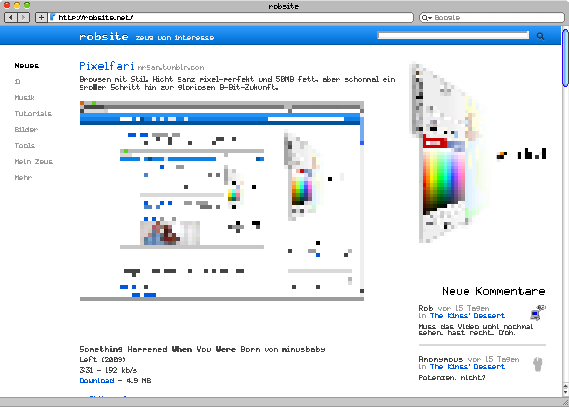Click the browser back arrow button
569x407 pixels.
11,17
